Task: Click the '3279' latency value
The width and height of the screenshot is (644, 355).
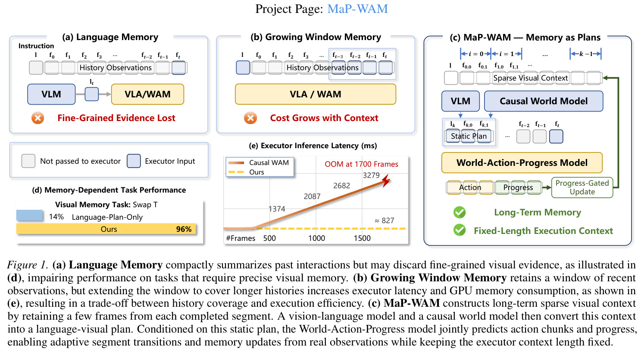Action: pyautogui.click(x=371, y=175)
